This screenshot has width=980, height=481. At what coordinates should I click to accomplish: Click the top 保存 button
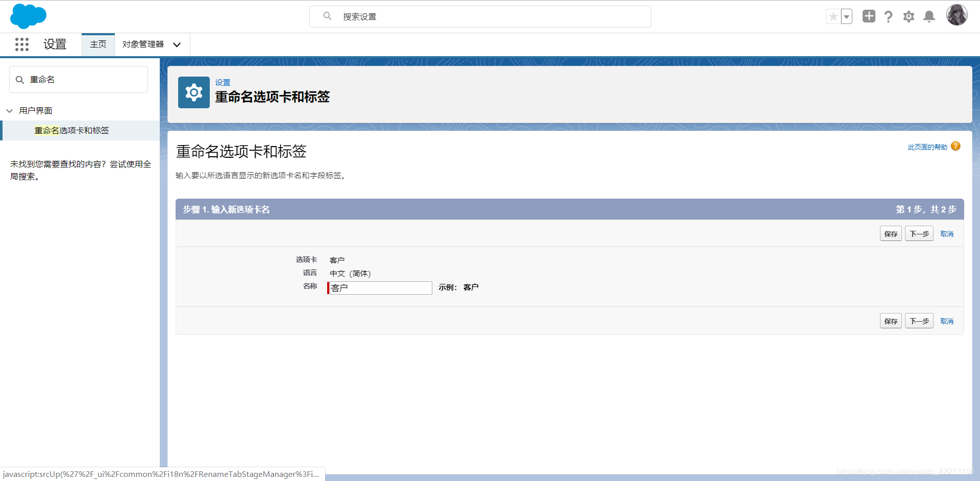(x=891, y=234)
